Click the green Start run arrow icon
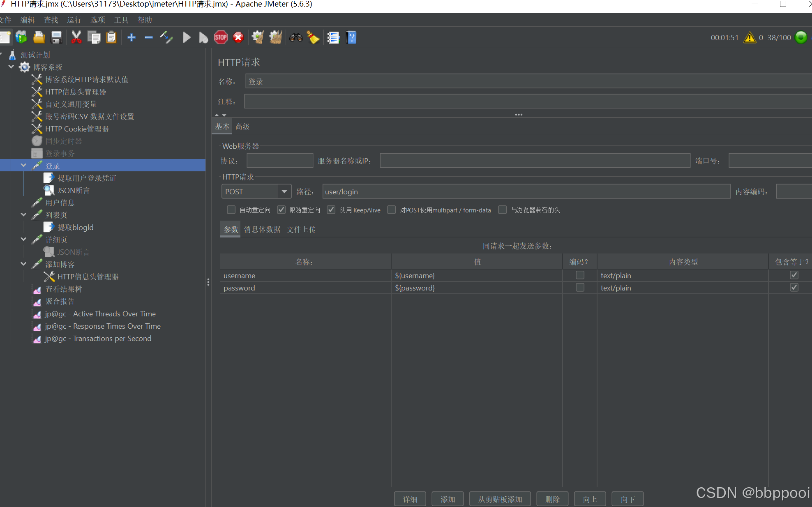This screenshot has height=507, width=812. point(187,38)
